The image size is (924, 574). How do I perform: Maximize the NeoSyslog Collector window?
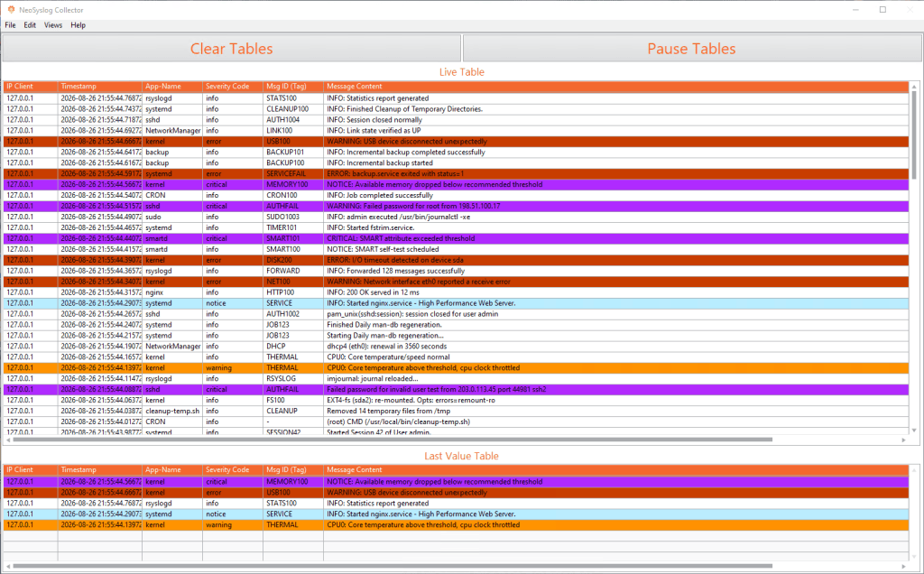[x=882, y=9]
